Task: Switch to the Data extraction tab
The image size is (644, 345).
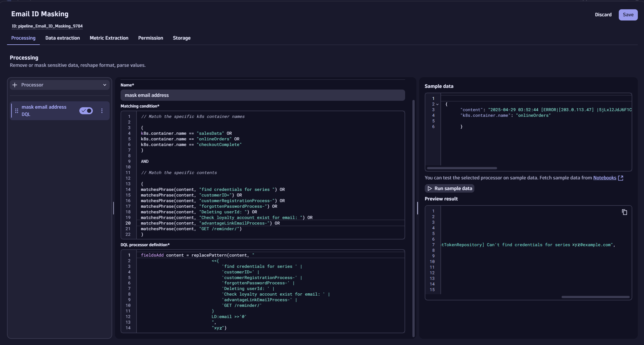Action: 63,38
